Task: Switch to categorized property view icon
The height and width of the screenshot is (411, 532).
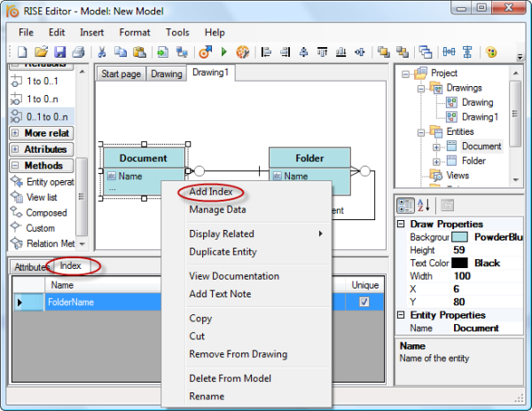Action: (405, 206)
